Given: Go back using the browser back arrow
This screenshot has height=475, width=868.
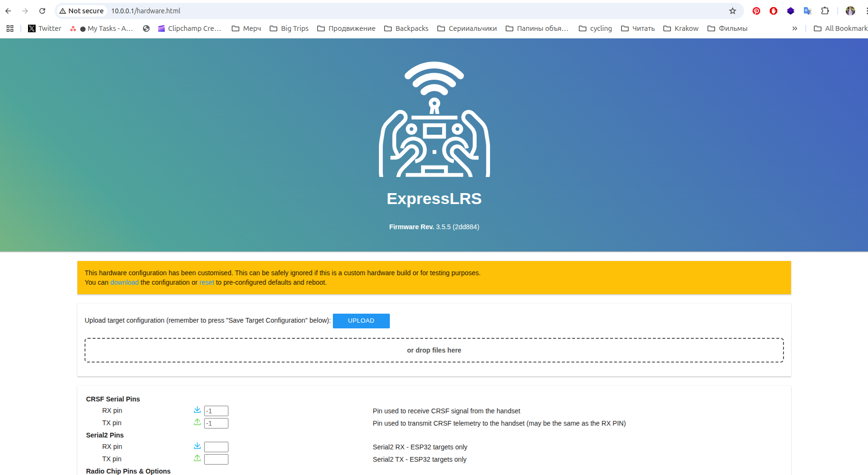Looking at the screenshot, I should (x=8, y=11).
